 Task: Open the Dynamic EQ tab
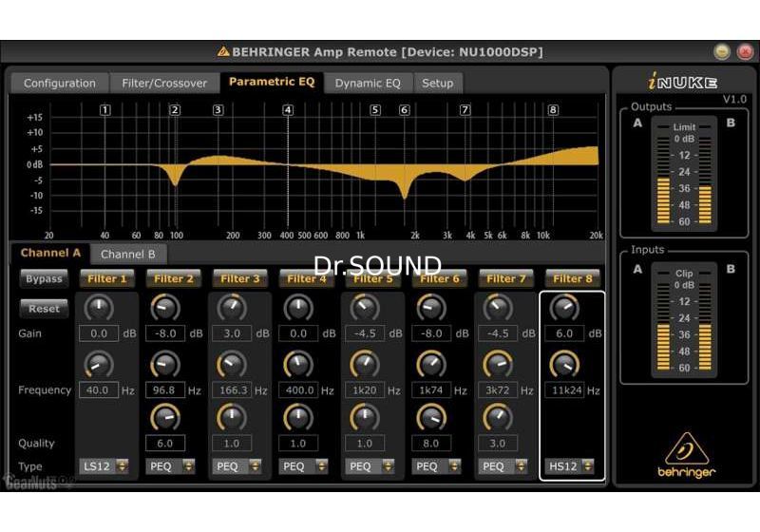[368, 84]
